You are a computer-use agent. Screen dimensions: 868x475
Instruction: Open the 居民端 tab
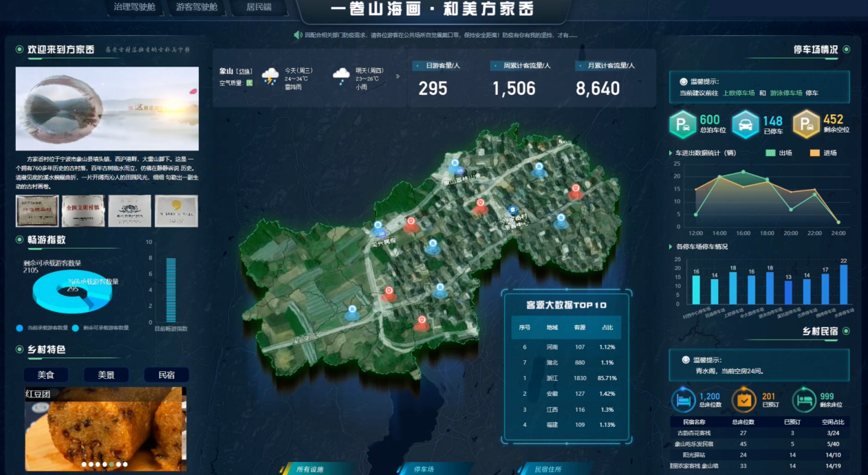coord(259,8)
